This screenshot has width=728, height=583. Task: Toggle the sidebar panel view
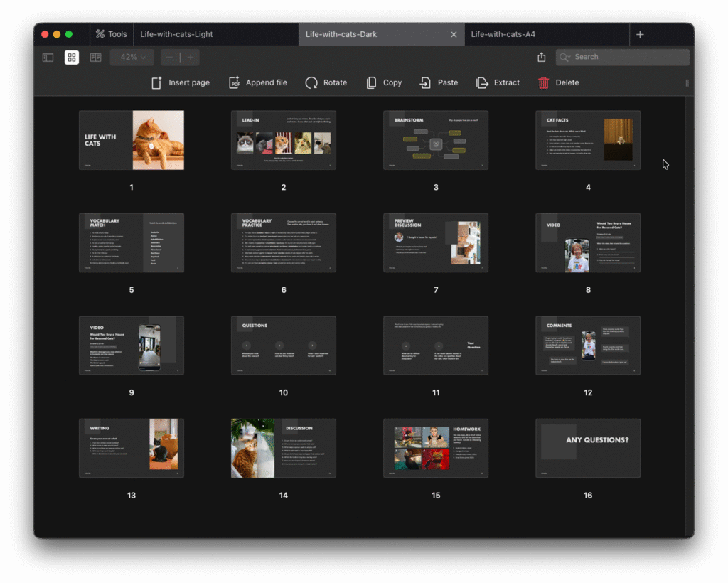pos(48,58)
